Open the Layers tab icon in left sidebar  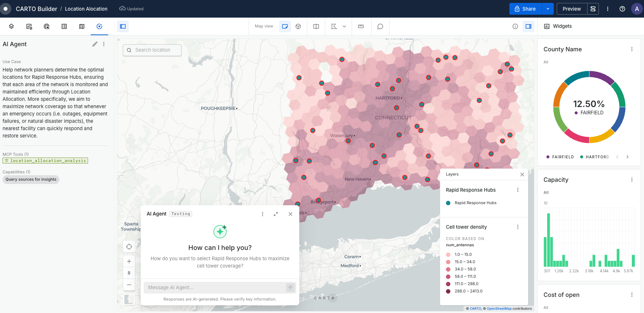[11, 26]
